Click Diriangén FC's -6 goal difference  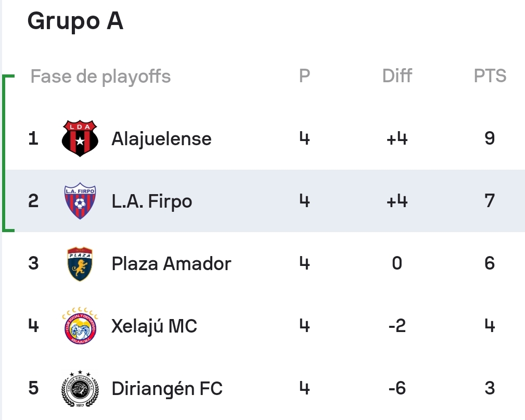click(x=397, y=389)
